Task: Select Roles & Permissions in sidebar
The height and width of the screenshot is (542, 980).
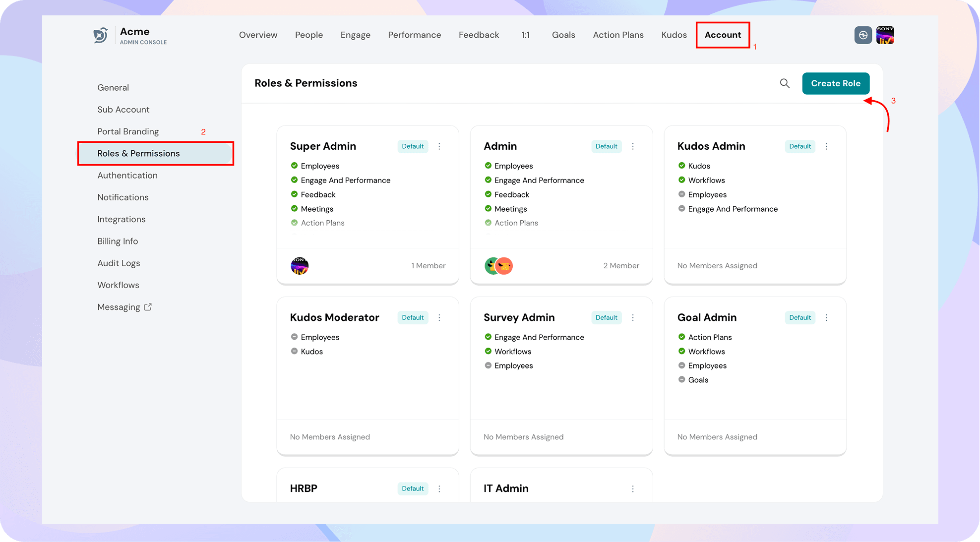Action: click(x=156, y=153)
